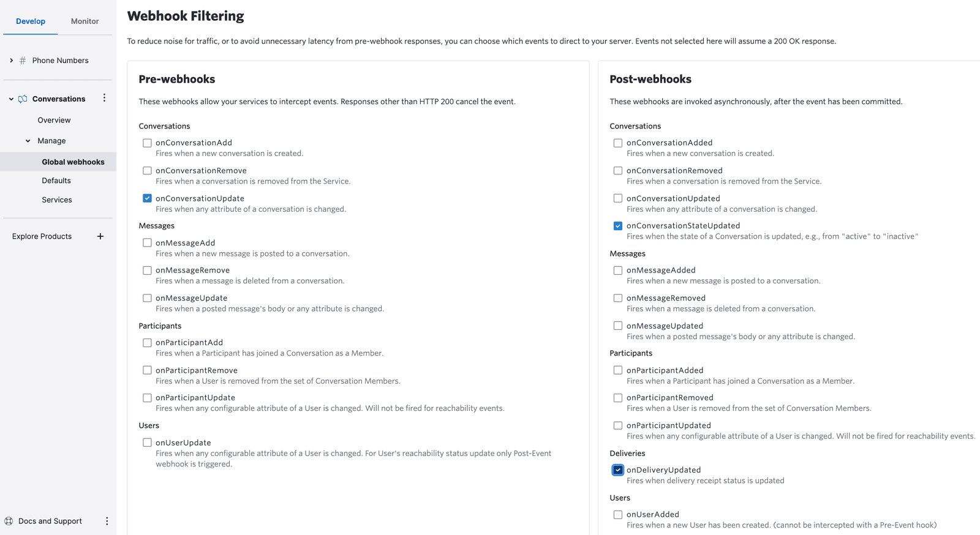Disable the onDeliveryUpdated post-webhook
The height and width of the screenshot is (535, 980).
tap(617, 470)
